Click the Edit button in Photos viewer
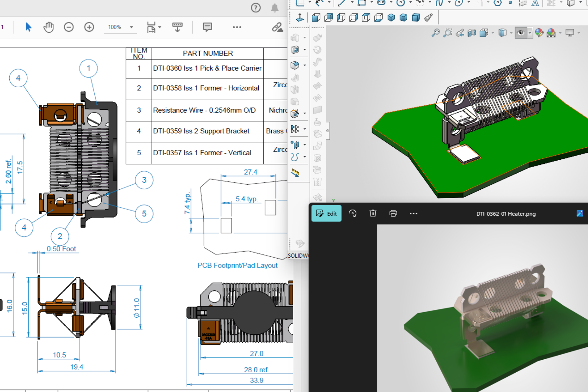Screen dimensions: 588x392 326,213
